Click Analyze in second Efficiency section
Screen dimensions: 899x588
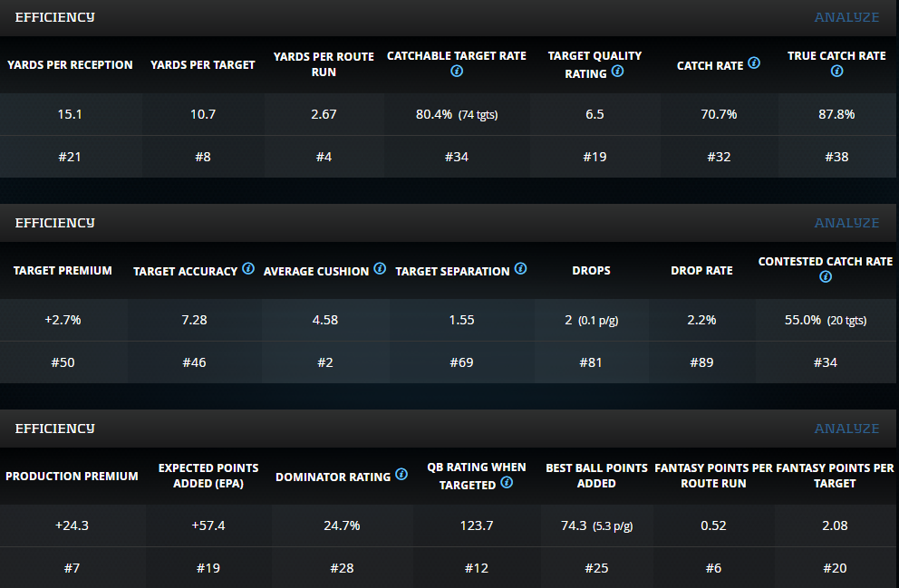[846, 223]
